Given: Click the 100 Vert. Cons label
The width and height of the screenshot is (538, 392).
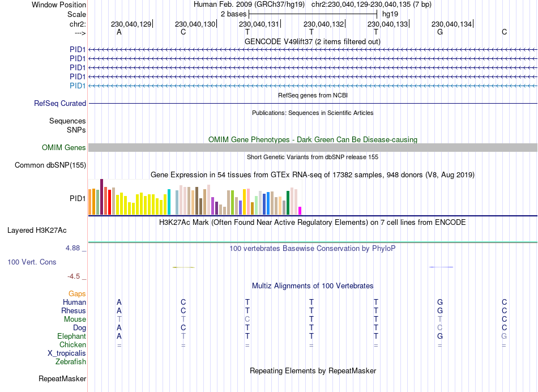Looking at the screenshot, I should click(32, 262).
